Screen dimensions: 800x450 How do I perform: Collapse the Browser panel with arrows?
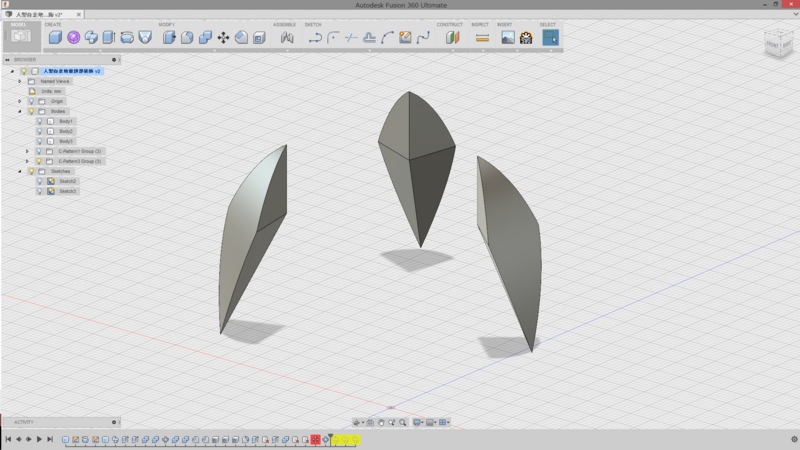7,60
